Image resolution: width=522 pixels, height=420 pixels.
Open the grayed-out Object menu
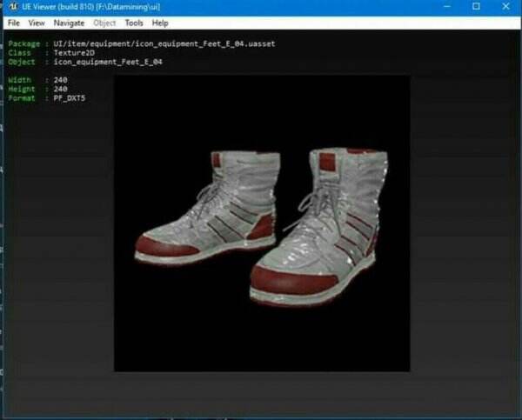(104, 23)
